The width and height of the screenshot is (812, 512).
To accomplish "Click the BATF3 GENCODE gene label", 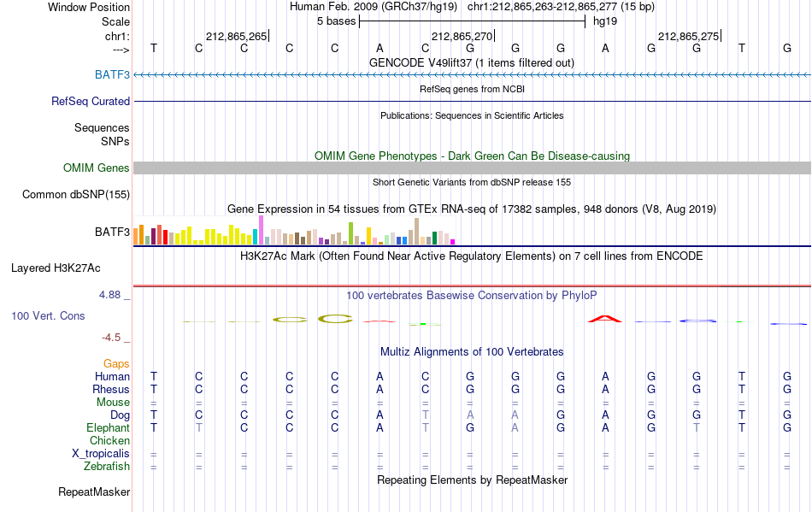I will click(x=112, y=74).
